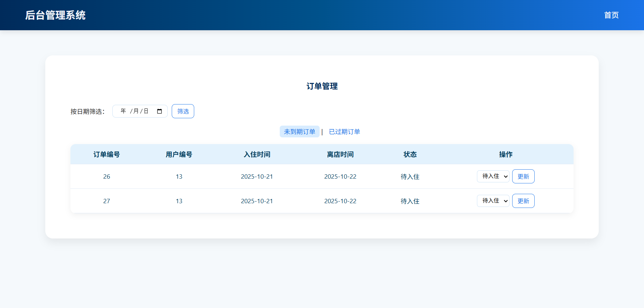Click the 月 month segment in date input
644x308 pixels.
click(136, 111)
